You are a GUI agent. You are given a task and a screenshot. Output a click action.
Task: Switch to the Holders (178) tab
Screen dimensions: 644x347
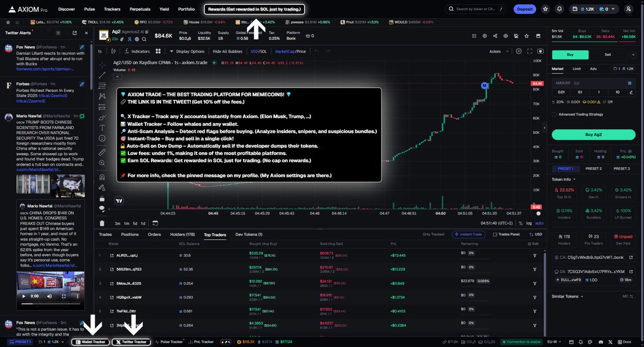182,235
